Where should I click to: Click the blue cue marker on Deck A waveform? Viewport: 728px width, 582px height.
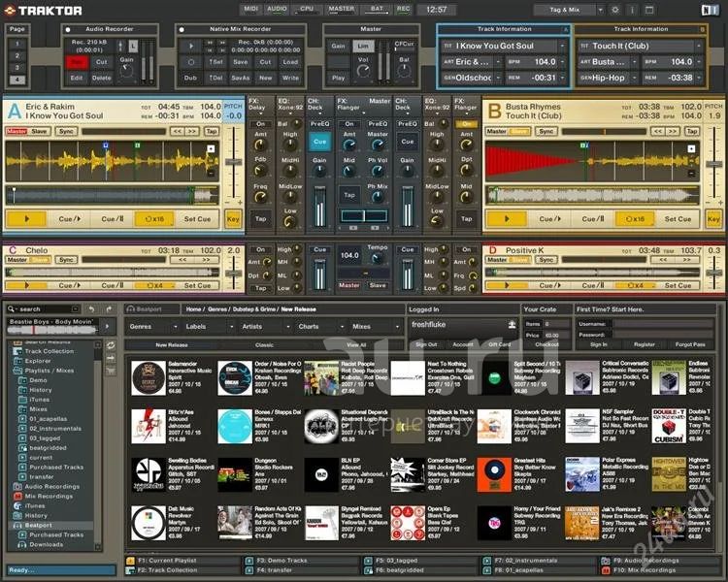(x=106, y=145)
